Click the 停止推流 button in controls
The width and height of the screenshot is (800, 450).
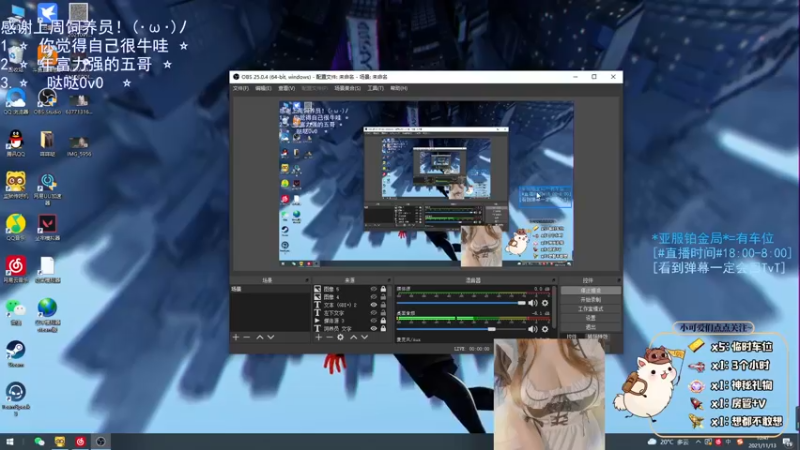590,290
